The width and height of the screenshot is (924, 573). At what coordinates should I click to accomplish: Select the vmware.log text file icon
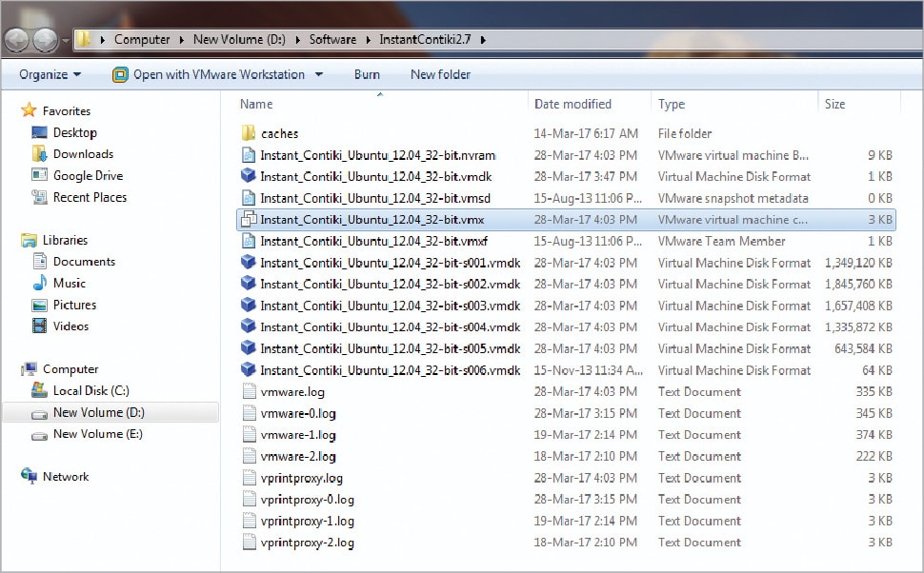pyautogui.click(x=248, y=392)
